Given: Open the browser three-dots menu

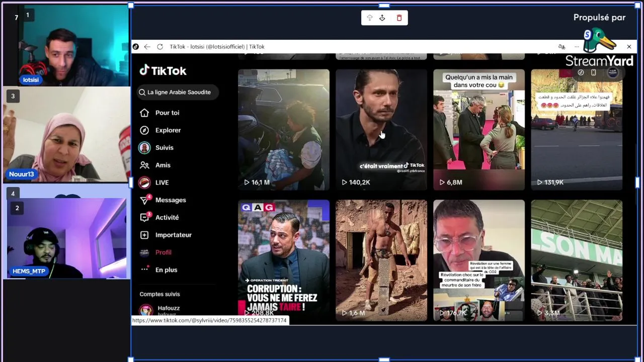Looking at the screenshot, I should point(577,47).
